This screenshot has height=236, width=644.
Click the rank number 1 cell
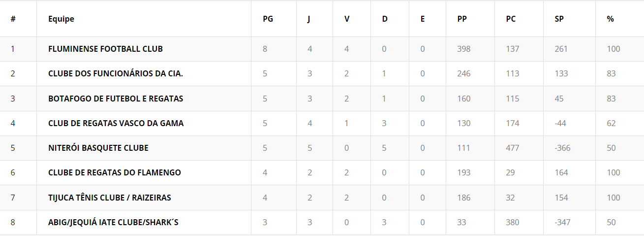point(13,49)
